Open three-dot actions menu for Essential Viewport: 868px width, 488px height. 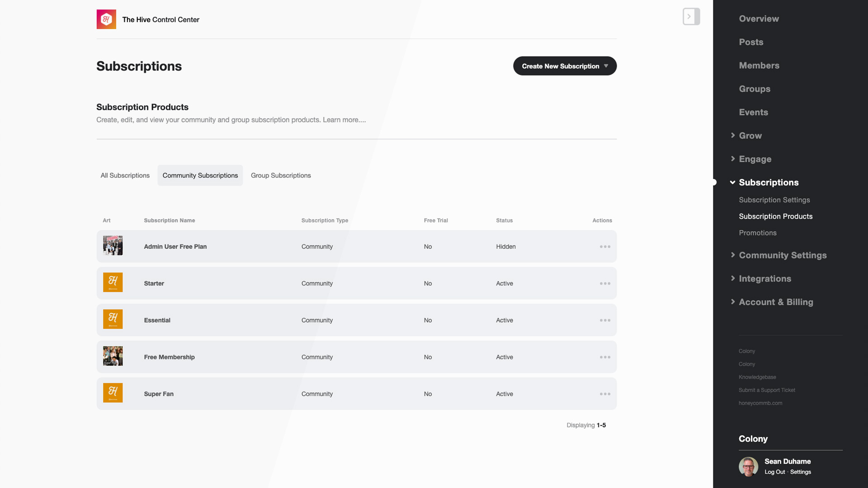(605, 320)
